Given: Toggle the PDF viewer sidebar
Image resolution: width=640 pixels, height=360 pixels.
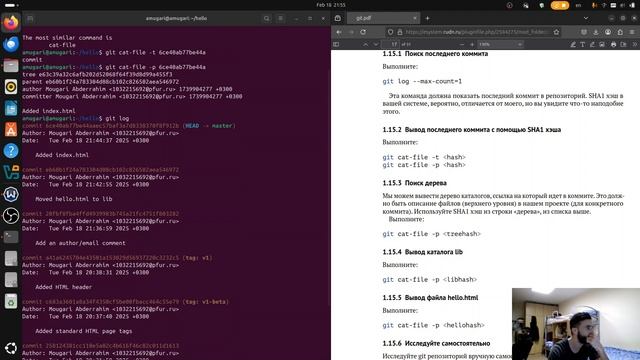Looking at the screenshot, I should 336,44.
